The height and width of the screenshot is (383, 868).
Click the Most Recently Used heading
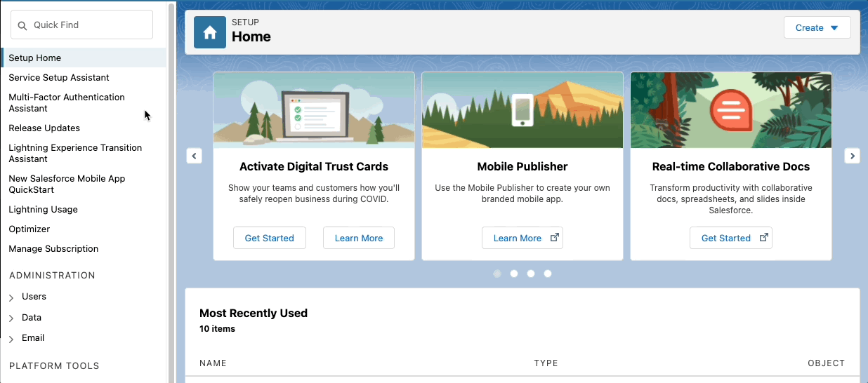pyautogui.click(x=254, y=313)
